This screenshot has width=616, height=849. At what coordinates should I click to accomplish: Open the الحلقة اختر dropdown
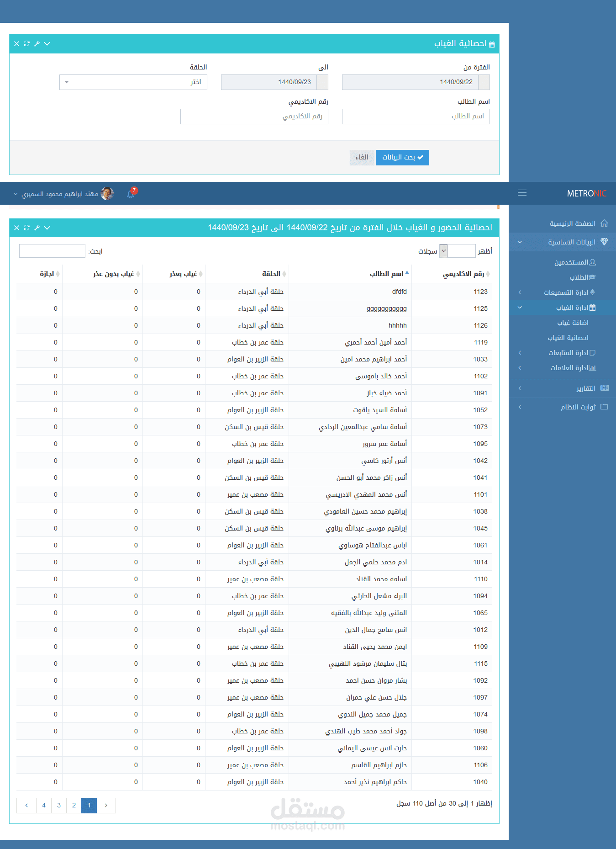pyautogui.click(x=133, y=82)
